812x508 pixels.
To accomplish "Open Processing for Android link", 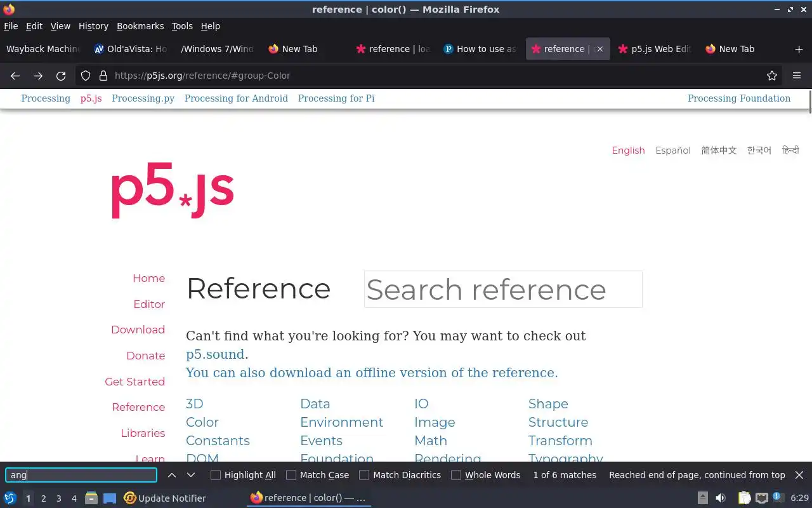I will pyautogui.click(x=236, y=98).
